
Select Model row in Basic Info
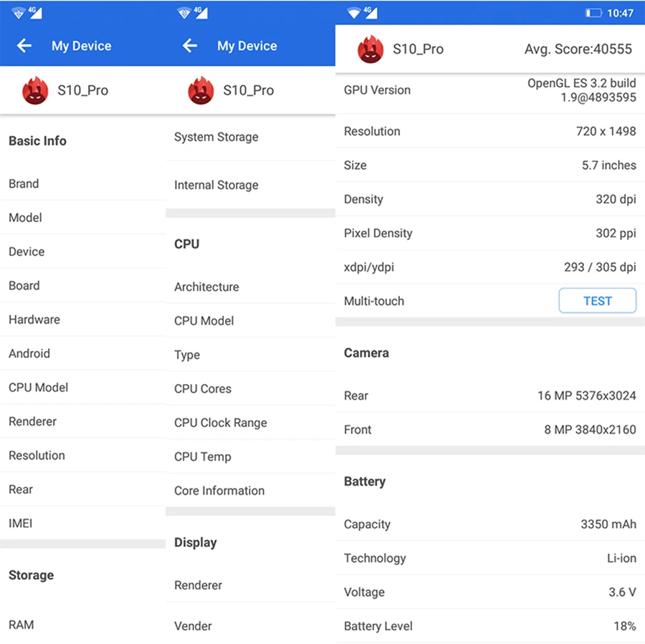pos(82,218)
